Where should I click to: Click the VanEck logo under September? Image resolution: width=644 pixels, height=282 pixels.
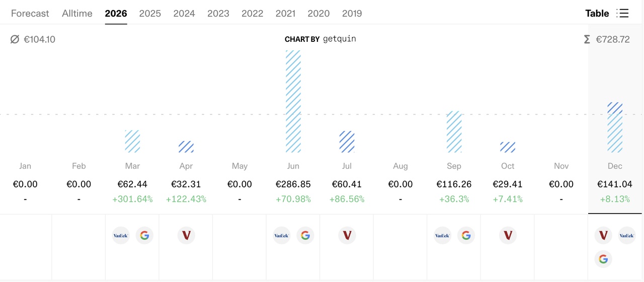pyautogui.click(x=443, y=235)
